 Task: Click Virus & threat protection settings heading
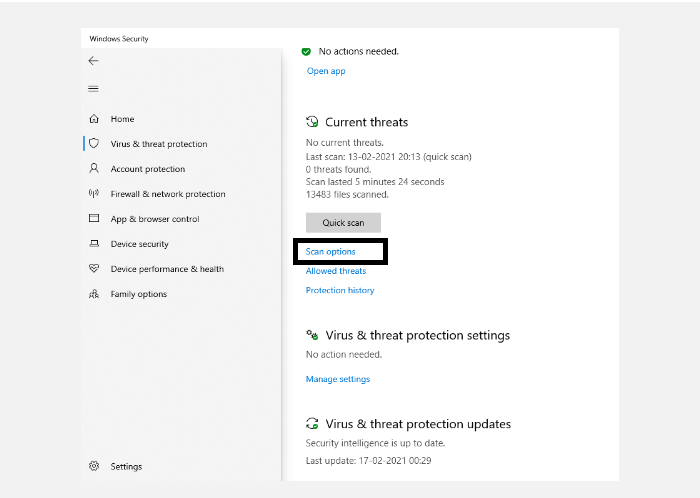coord(417,335)
